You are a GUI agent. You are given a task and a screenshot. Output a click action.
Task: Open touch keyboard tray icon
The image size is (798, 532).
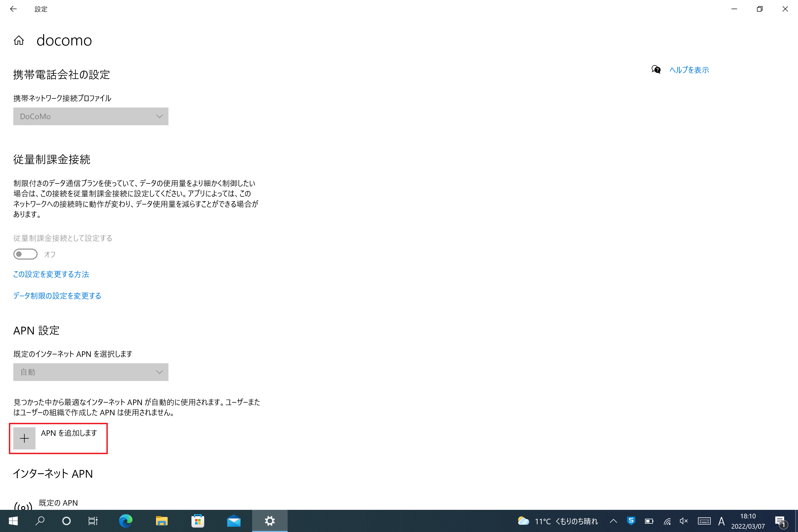(x=704, y=521)
